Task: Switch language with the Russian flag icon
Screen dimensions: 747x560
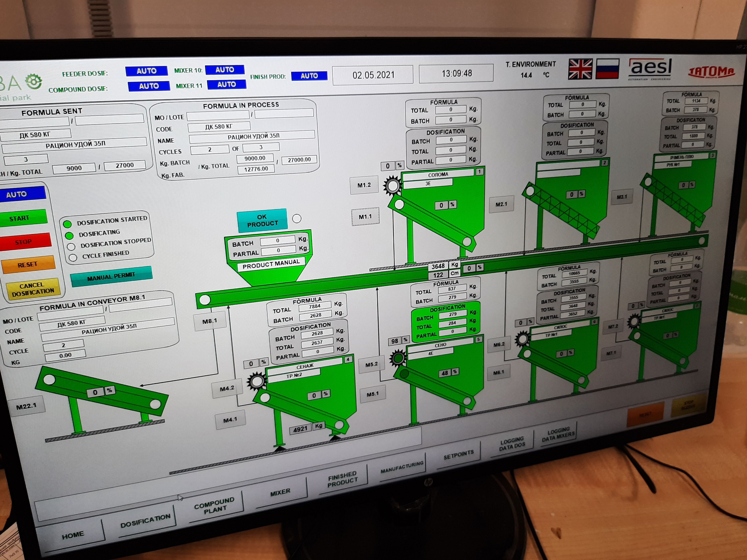Action: (608, 68)
